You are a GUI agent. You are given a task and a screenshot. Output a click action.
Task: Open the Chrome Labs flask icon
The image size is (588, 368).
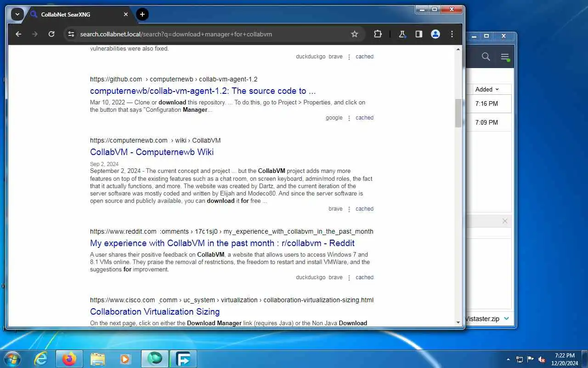point(402,34)
